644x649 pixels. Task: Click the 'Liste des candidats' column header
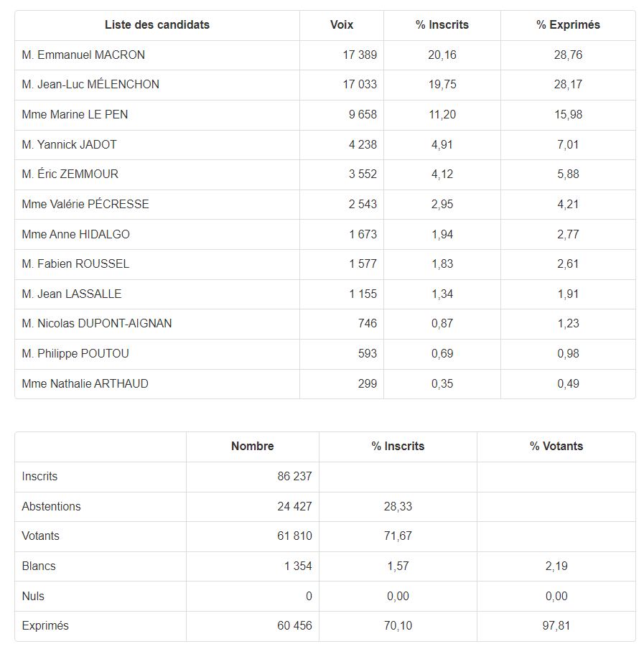pyautogui.click(x=157, y=25)
